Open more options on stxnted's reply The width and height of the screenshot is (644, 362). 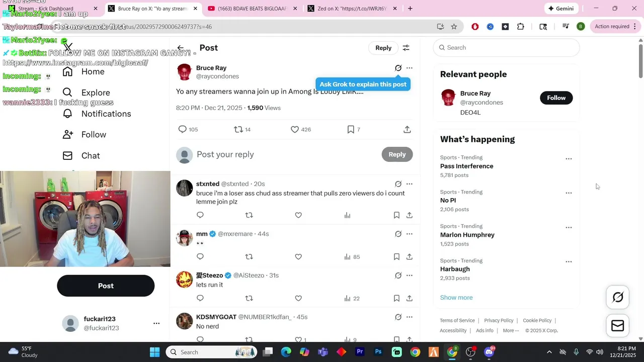click(x=410, y=184)
